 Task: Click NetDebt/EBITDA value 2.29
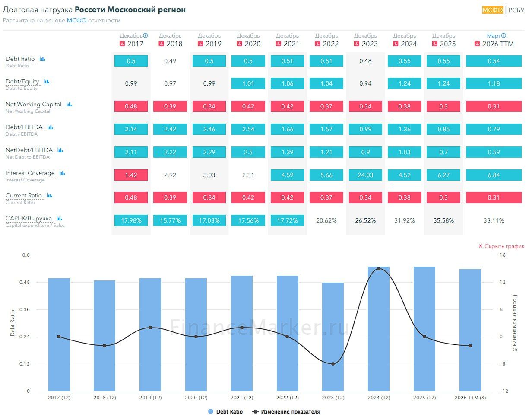point(209,152)
